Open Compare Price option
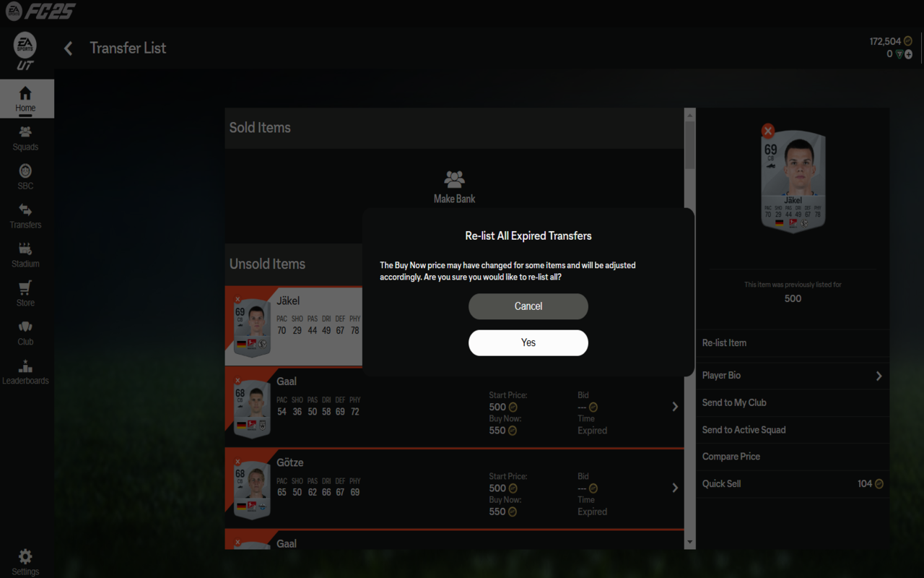 coord(793,457)
